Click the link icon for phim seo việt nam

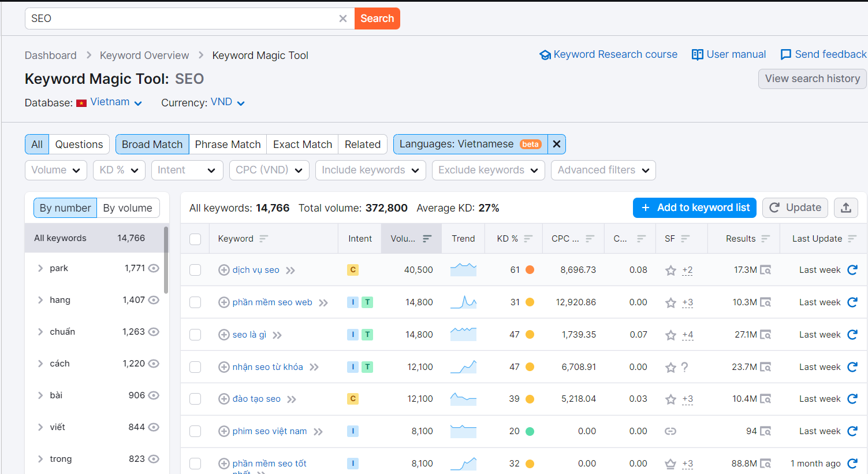coord(670,431)
